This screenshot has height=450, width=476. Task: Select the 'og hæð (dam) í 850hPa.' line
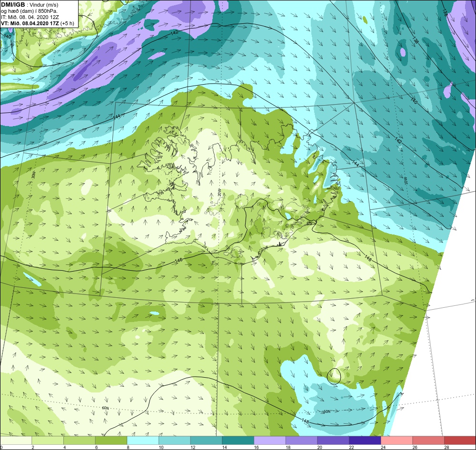point(30,11)
